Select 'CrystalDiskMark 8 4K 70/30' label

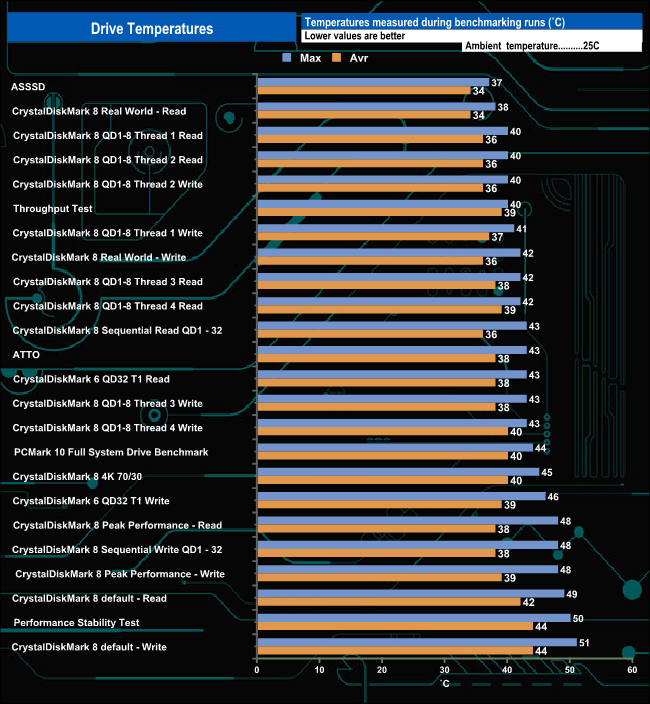(77, 477)
